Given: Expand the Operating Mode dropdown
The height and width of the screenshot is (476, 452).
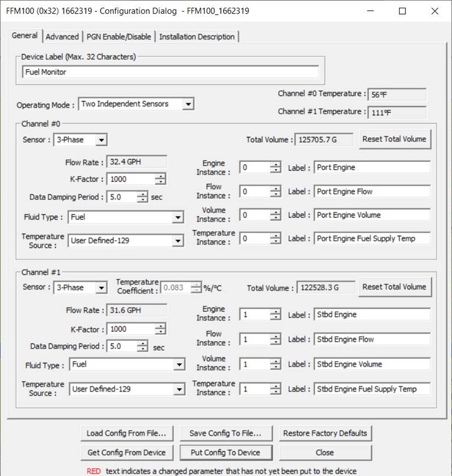Looking at the screenshot, I should point(188,104).
